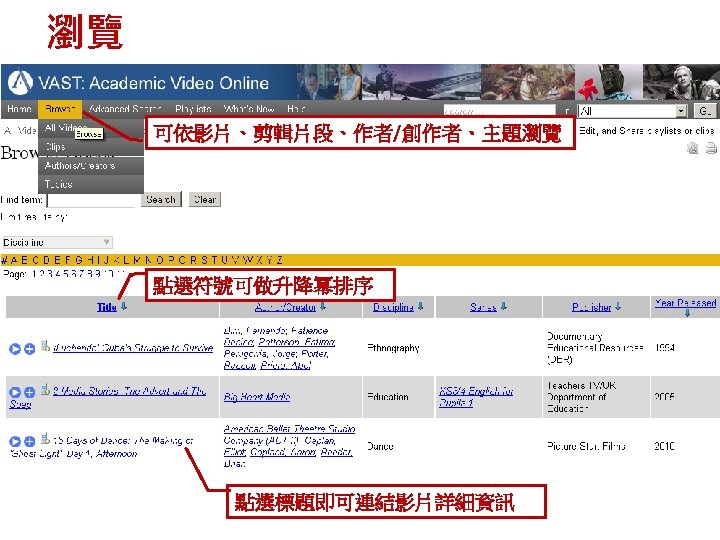This screenshot has height=540, width=720.
Task: Click the Ethnography discipline cell
Action: click(393, 348)
